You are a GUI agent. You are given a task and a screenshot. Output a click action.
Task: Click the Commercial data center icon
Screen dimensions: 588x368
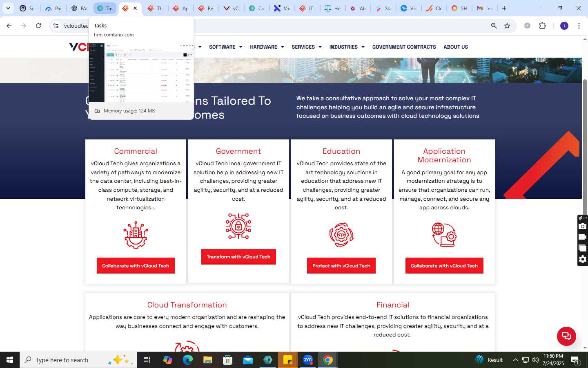(x=136, y=235)
